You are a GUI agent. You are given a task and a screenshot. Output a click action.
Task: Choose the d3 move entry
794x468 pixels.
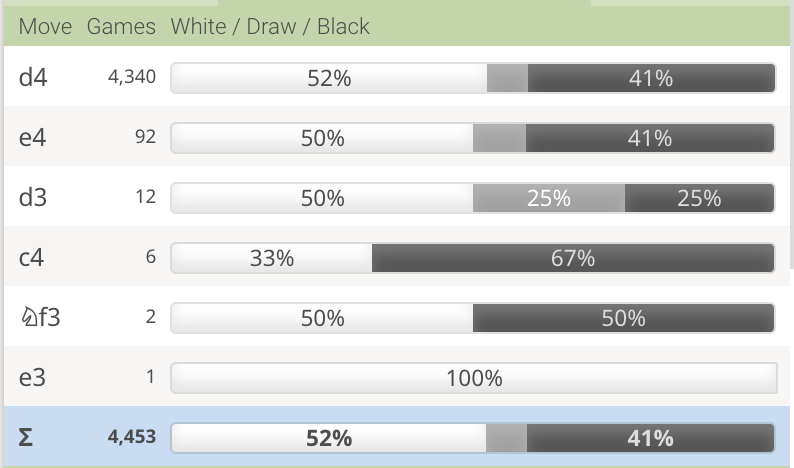coord(33,197)
